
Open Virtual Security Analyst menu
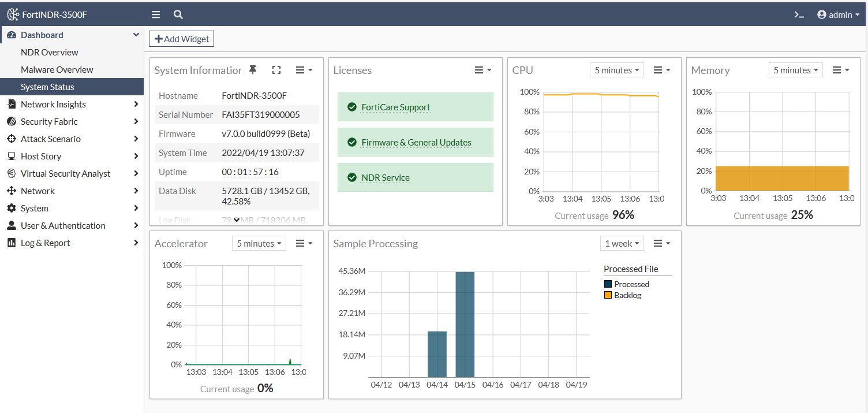[x=72, y=174]
